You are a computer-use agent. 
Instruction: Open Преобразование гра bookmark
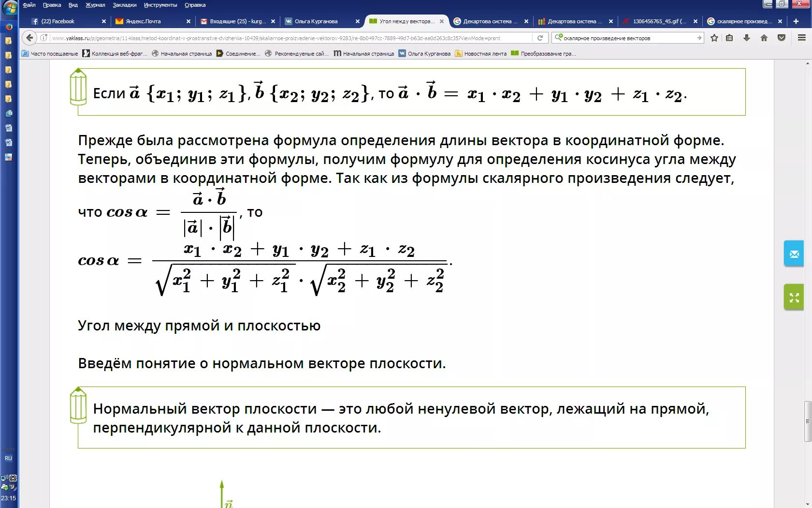pyautogui.click(x=543, y=54)
